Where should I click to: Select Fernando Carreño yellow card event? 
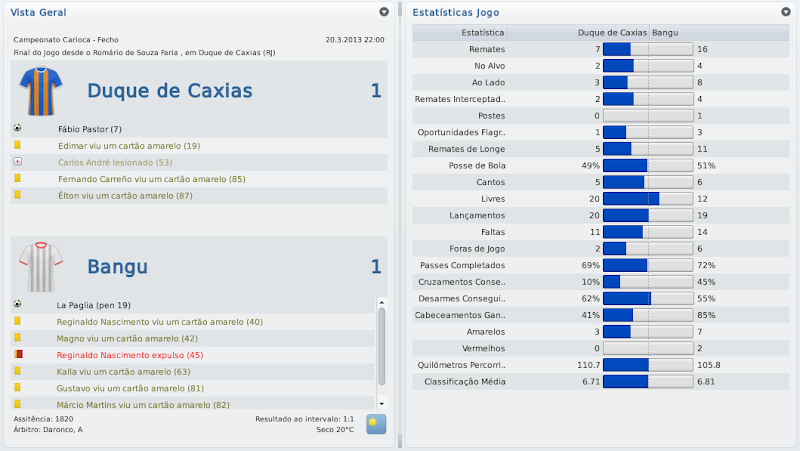point(151,179)
